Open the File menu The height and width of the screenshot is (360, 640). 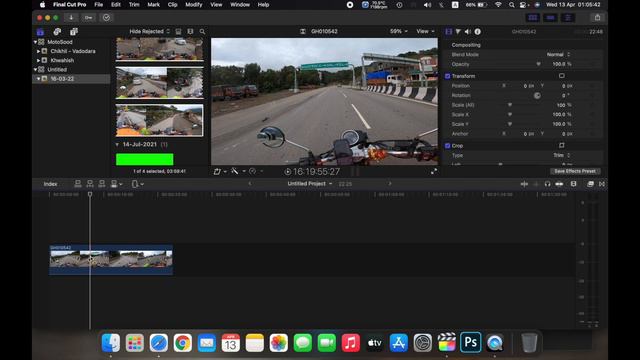(x=99, y=5)
